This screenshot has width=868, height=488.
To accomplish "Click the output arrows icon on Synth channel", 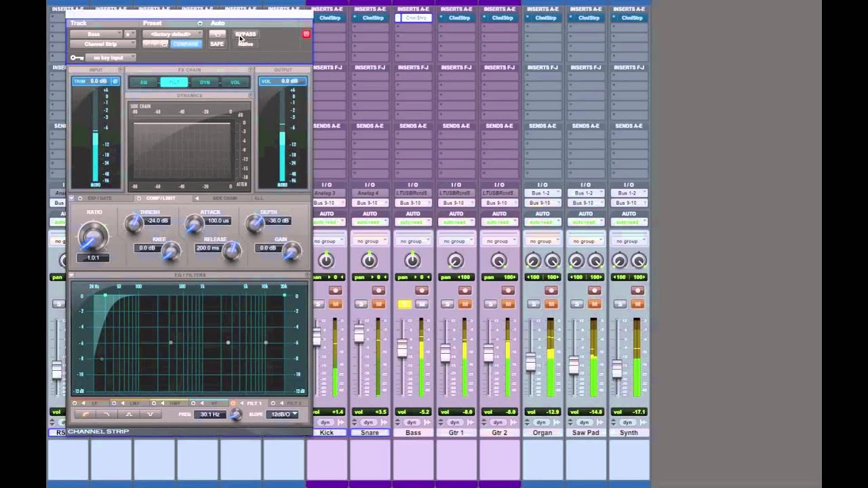I will click(643, 422).
